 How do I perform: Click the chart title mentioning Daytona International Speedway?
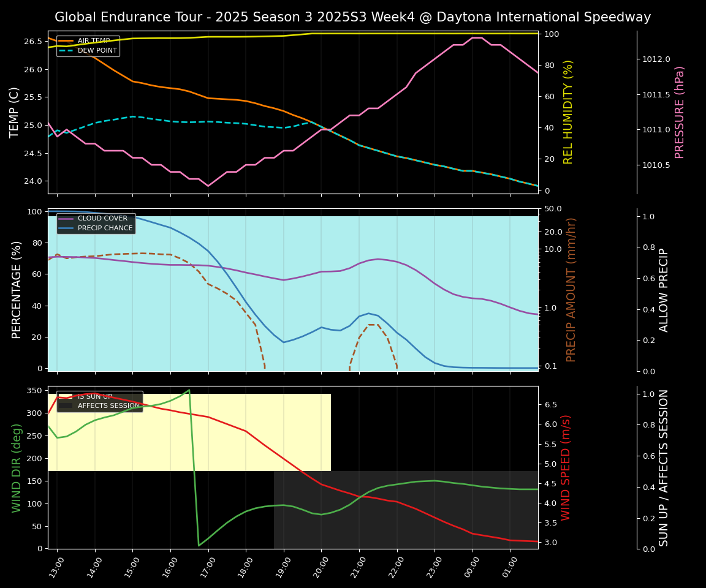point(352,17)
